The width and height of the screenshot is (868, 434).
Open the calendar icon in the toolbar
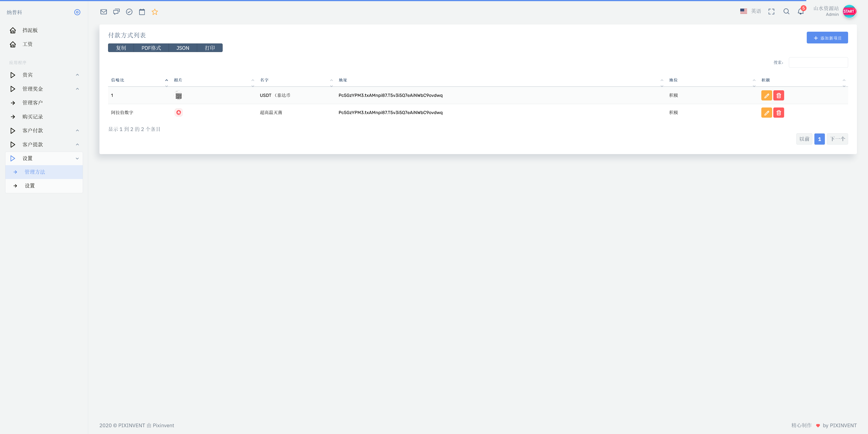click(x=142, y=12)
